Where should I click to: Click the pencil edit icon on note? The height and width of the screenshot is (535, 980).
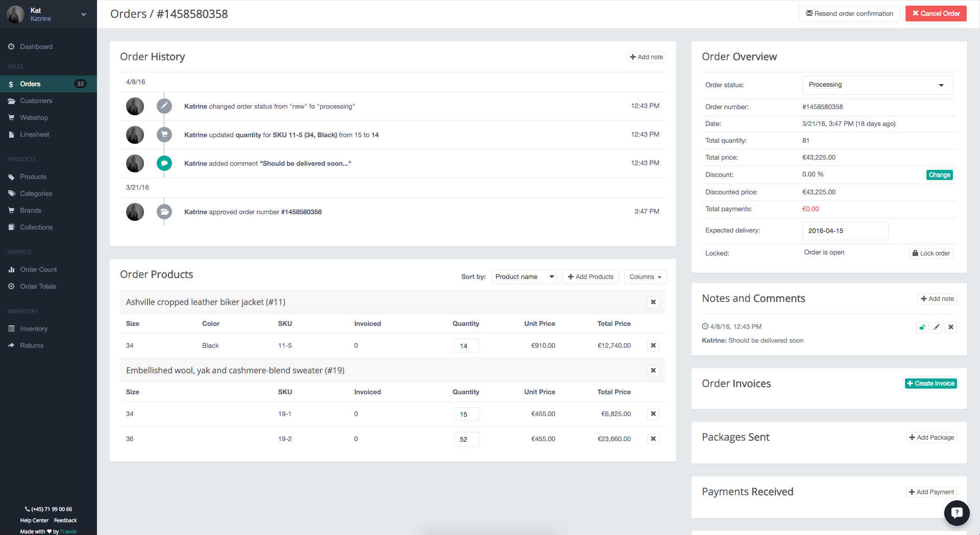[937, 327]
